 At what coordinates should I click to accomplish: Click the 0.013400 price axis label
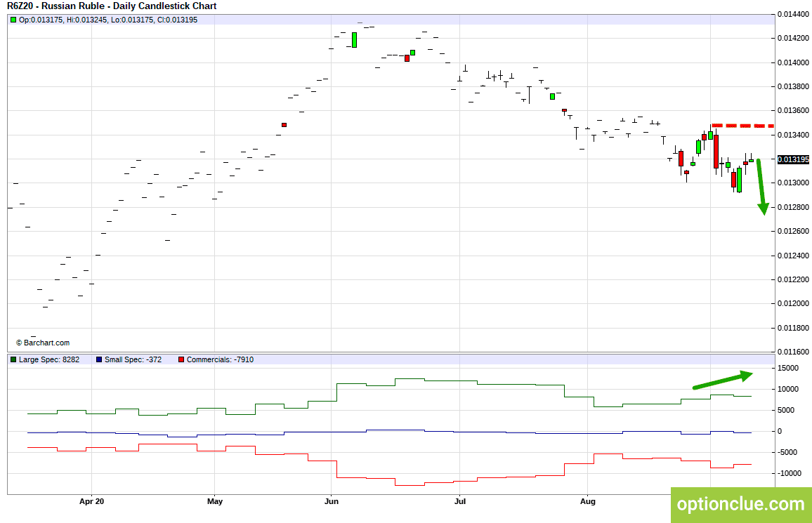coord(793,135)
